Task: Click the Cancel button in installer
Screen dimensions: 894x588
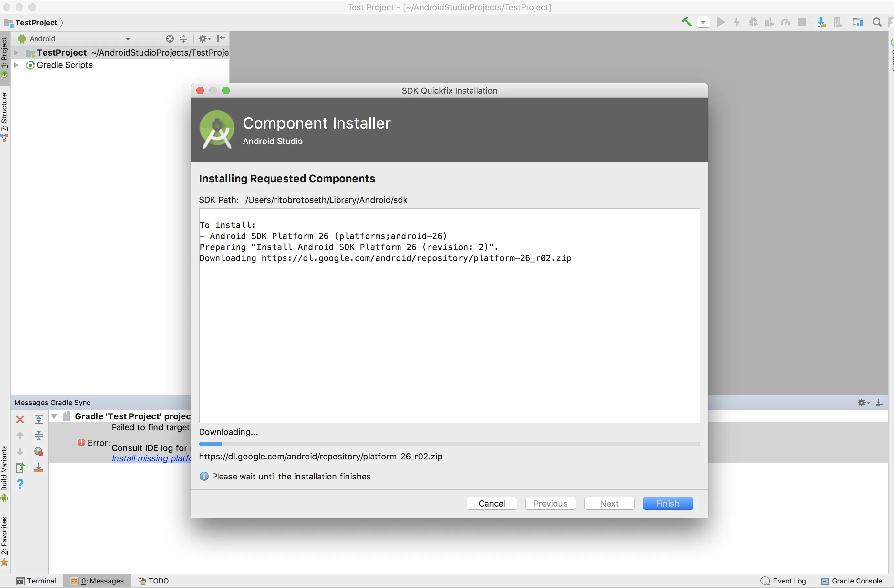Action: tap(491, 503)
